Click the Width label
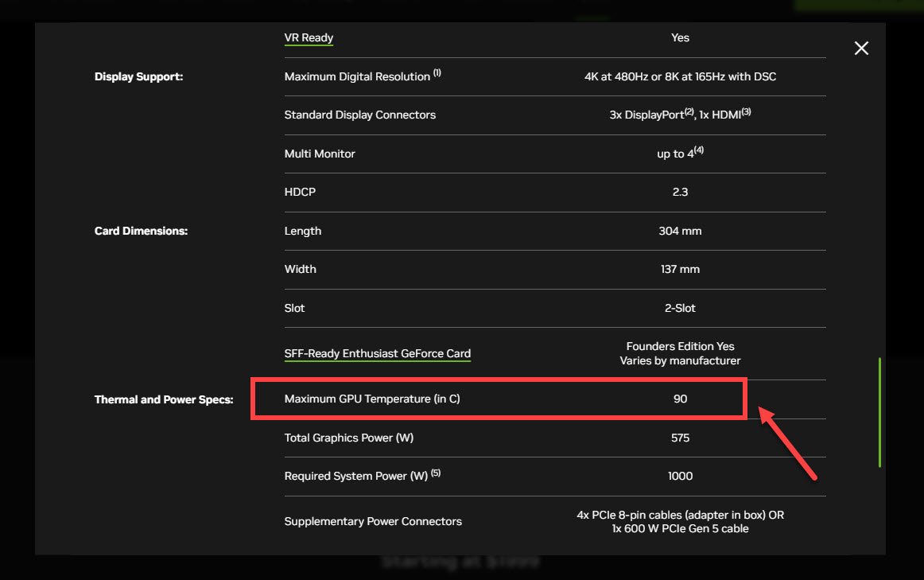 (x=301, y=270)
